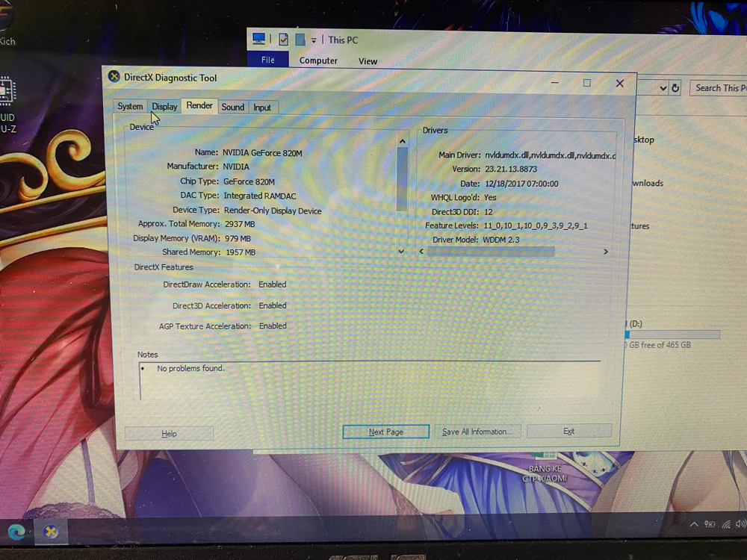Close the DirectX Diagnostic Tool window
The height and width of the screenshot is (560, 747).
tap(619, 84)
